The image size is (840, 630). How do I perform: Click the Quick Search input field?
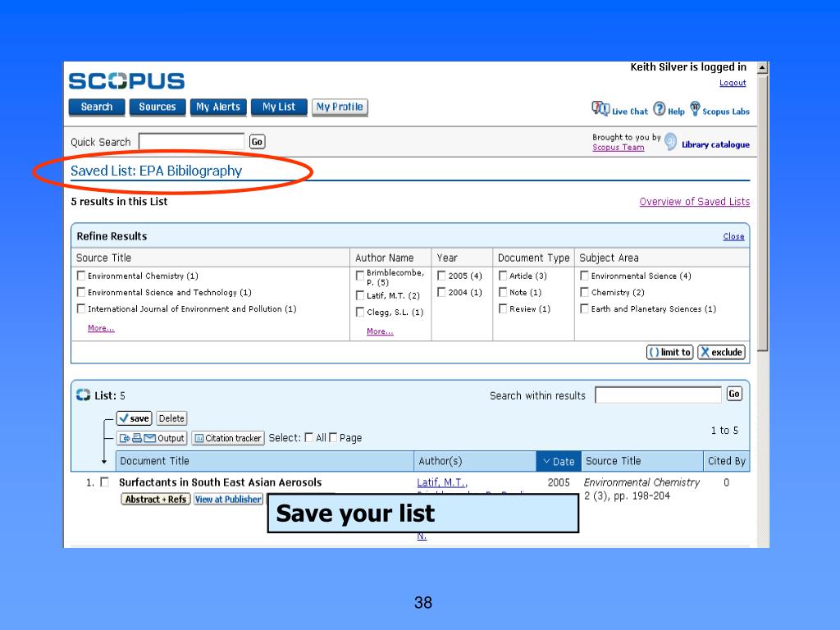pos(191,142)
